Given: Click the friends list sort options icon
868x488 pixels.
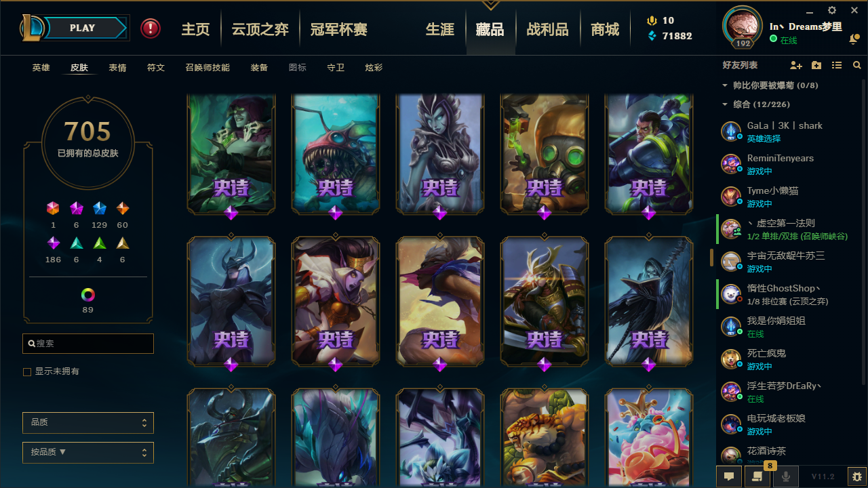Looking at the screenshot, I should coord(837,65).
